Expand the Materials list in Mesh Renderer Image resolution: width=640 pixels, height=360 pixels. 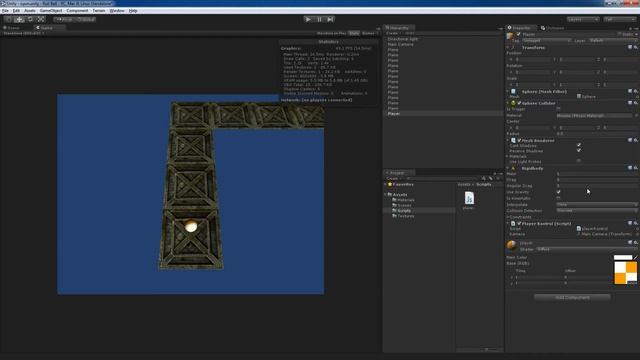508,156
